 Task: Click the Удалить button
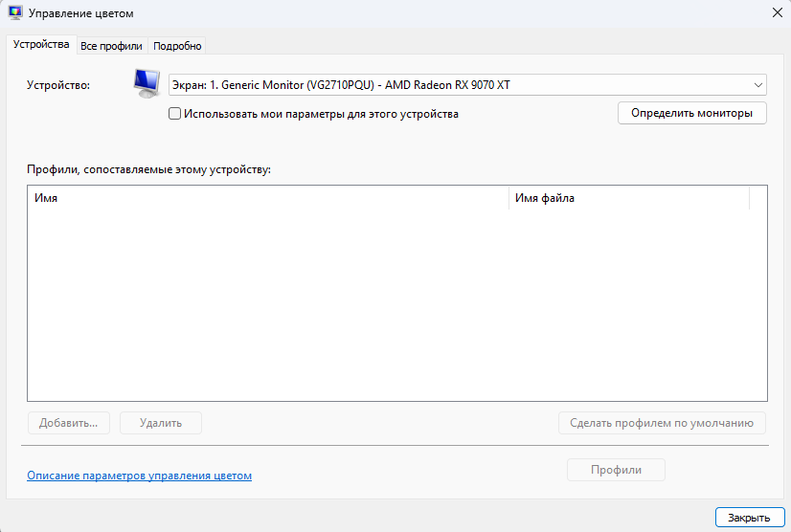click(x=161, y=423)
